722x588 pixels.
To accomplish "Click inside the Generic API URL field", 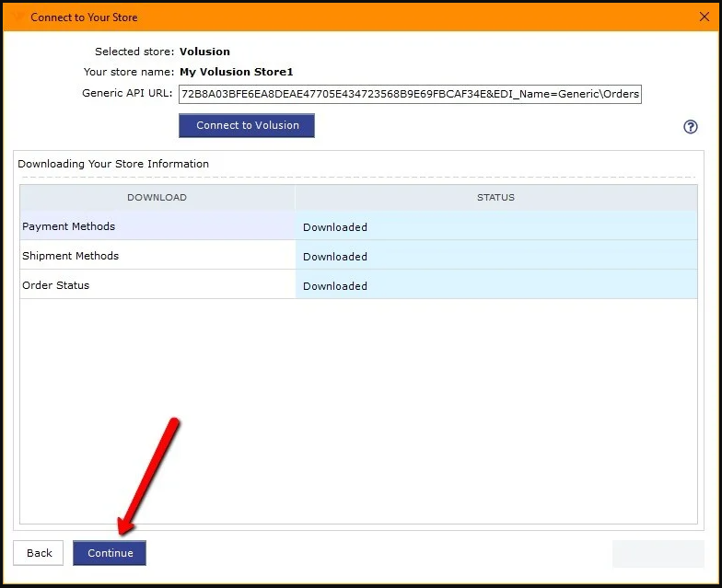I will (410, 94).
